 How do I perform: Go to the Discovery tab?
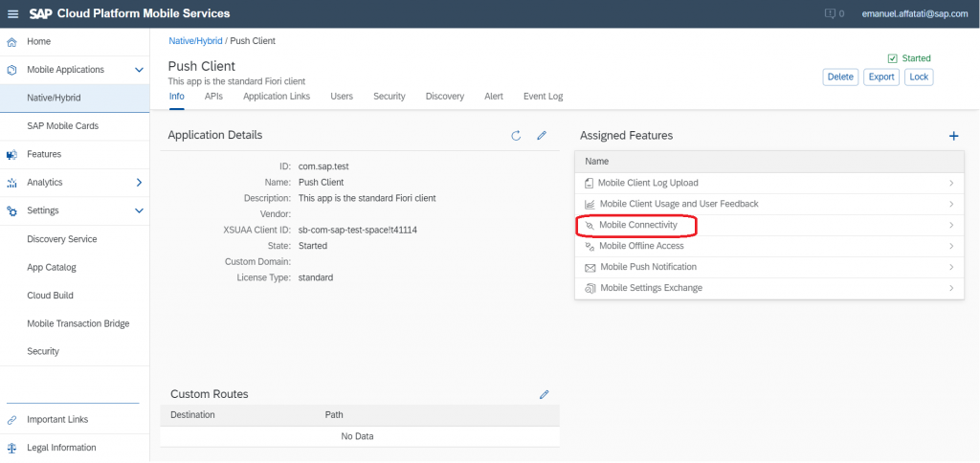[x=445, y=97]
